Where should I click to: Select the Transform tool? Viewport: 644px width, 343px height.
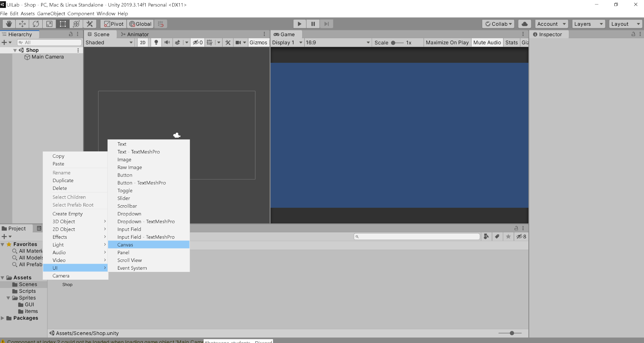[76, 24]
